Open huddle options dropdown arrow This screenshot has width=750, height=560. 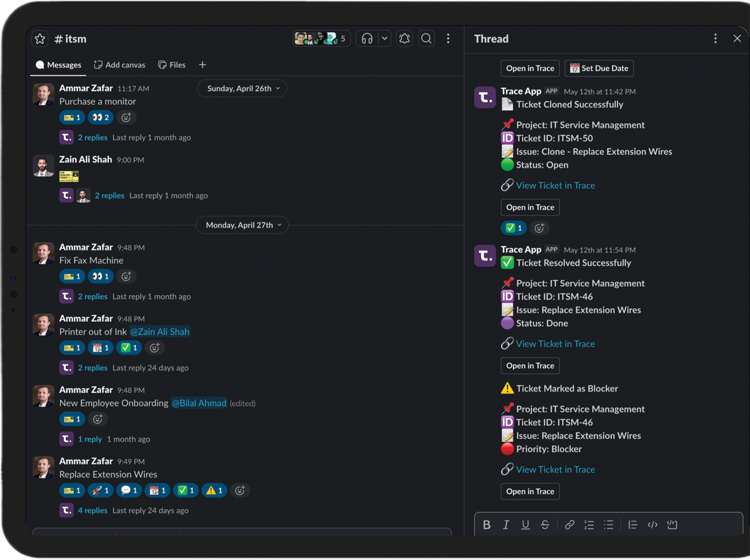tap(385, 39)
